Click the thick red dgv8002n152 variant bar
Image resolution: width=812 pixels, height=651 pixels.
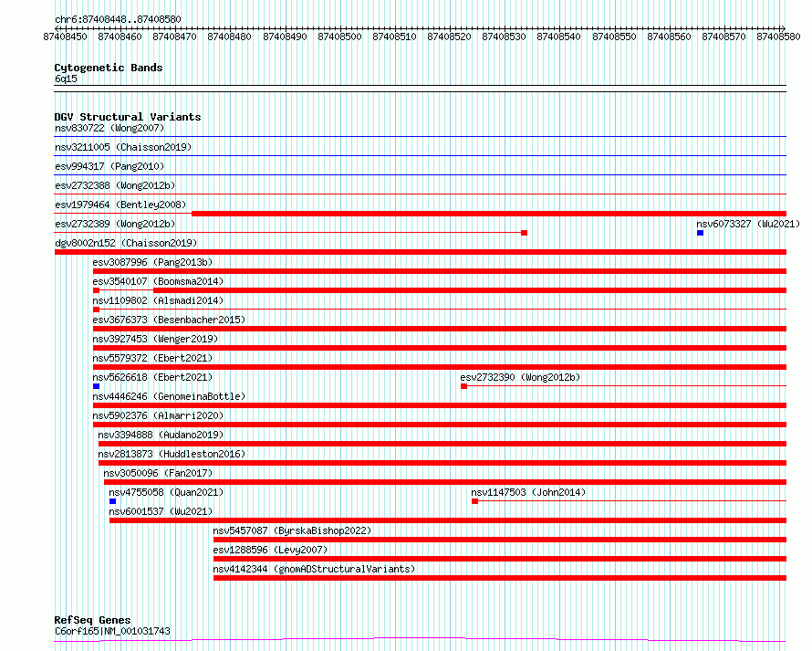pos(421,252)
